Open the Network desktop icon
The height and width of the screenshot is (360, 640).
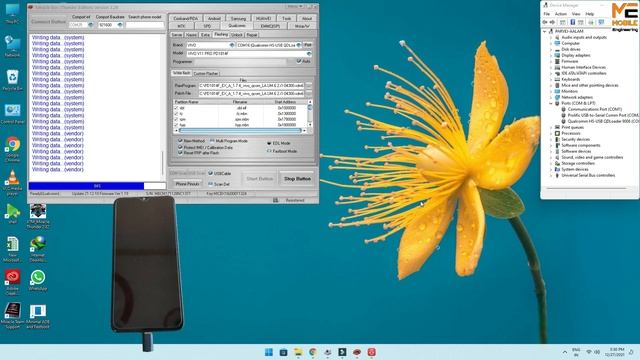12,46
